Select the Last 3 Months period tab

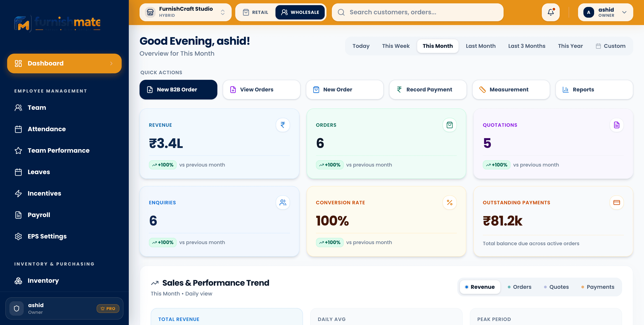click(527, 46)
